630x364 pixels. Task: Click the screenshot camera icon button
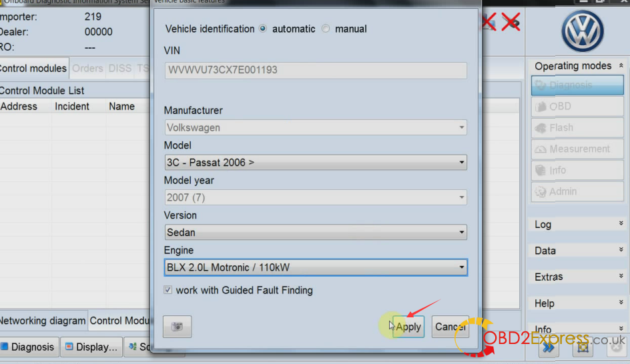(x=178, y=326)
